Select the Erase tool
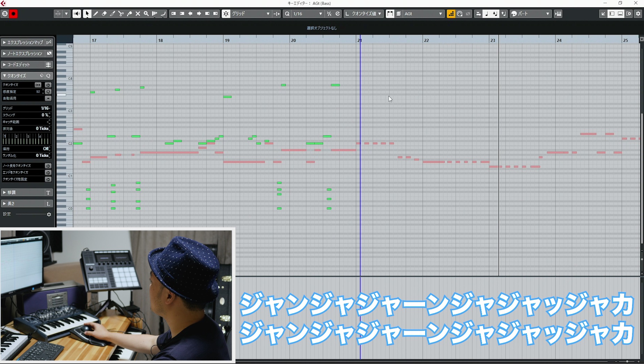 [104, 14]
